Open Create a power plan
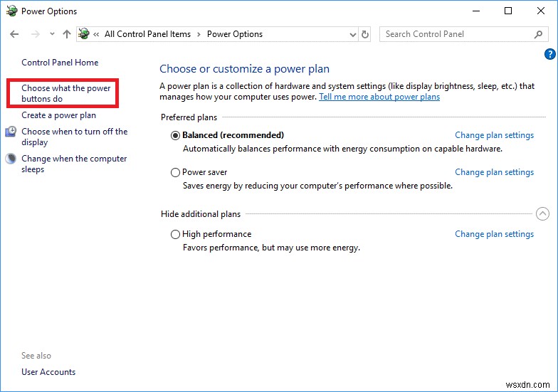This screenshot has height=392, width=558. tap(58, 115)
